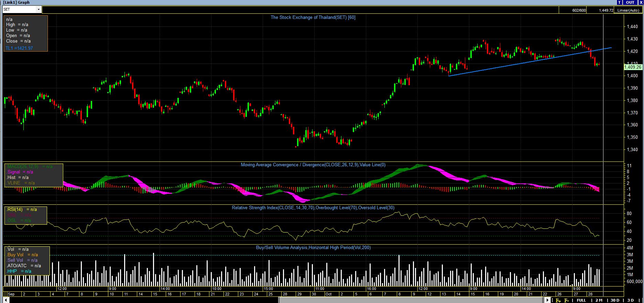
Task: Open the SET symbol dropdown arrow
Action: point(38,10)
